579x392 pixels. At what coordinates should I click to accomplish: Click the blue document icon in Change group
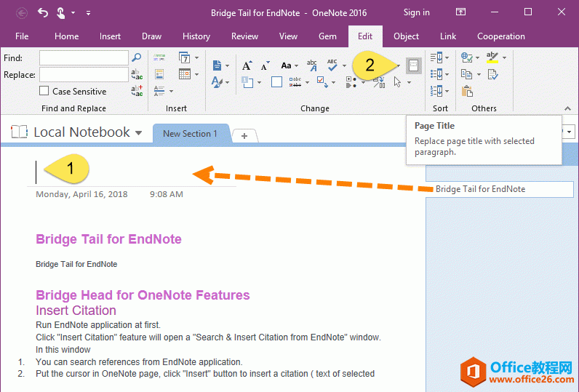click(217, 65)
